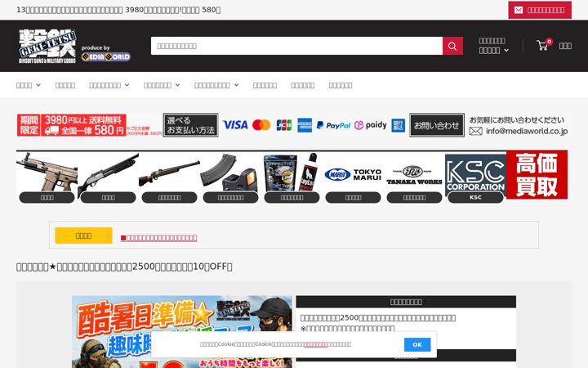Open the red underlined announcement link

[x=159, y=238]
